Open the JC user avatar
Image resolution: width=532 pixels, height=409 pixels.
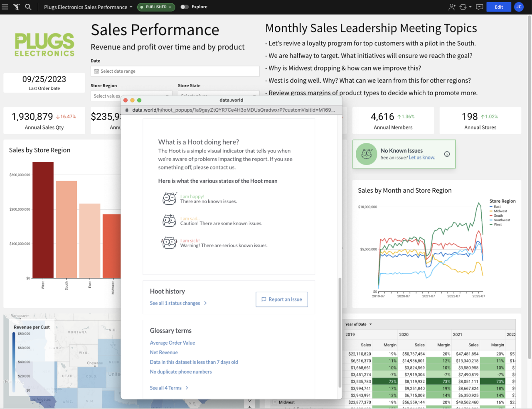click(x=519, y=7)
